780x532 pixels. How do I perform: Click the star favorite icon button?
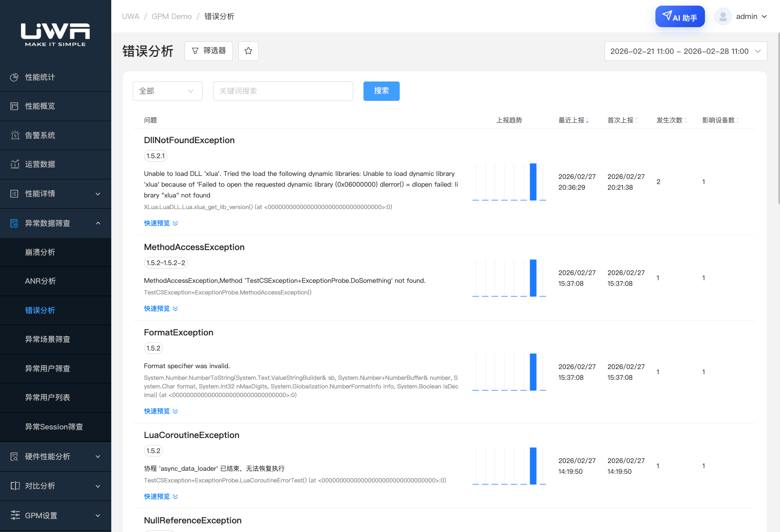click(248, 51)
